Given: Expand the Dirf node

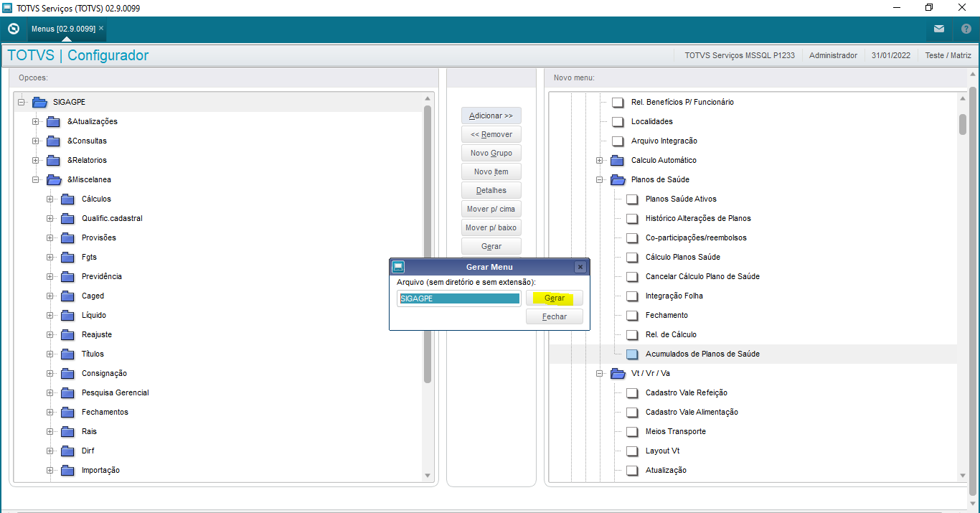Looking at the screenshot, I should 50,451.
